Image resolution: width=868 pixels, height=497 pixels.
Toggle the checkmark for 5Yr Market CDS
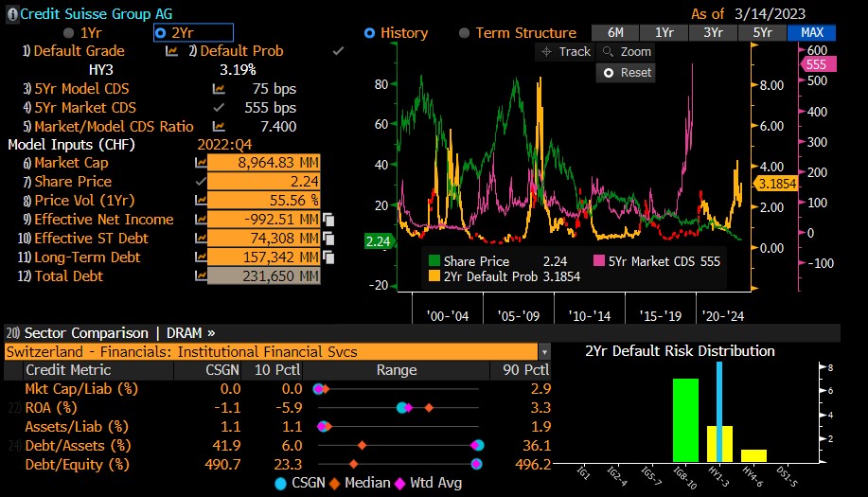[219, 107]
